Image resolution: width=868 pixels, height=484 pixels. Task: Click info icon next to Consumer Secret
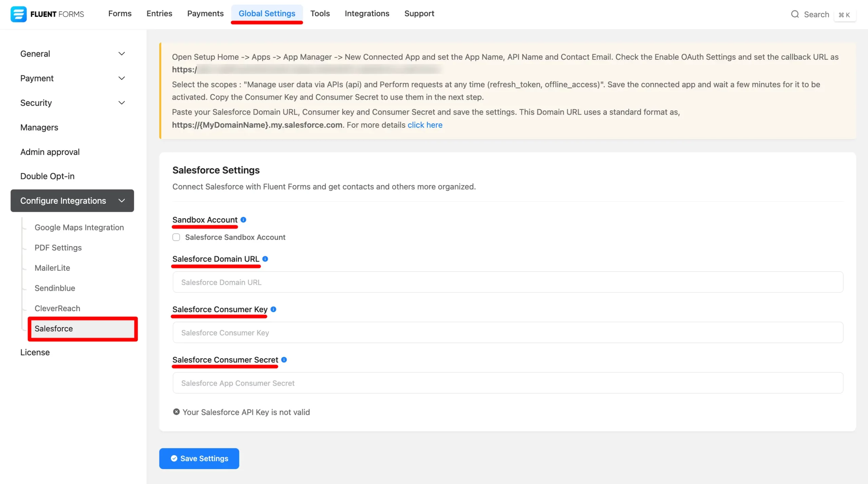[284, 360]
